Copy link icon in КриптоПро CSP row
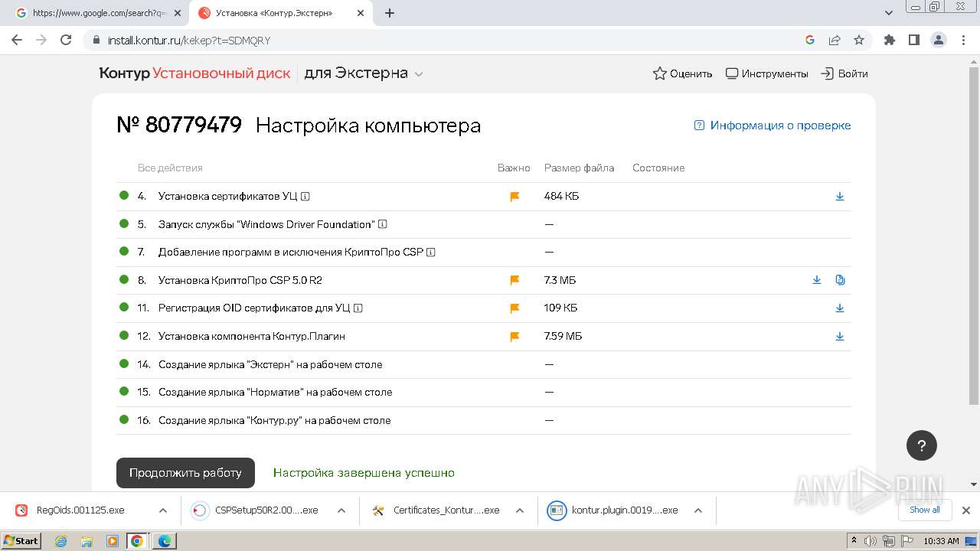This screenshot has height=551, width=980. [840, 280]
